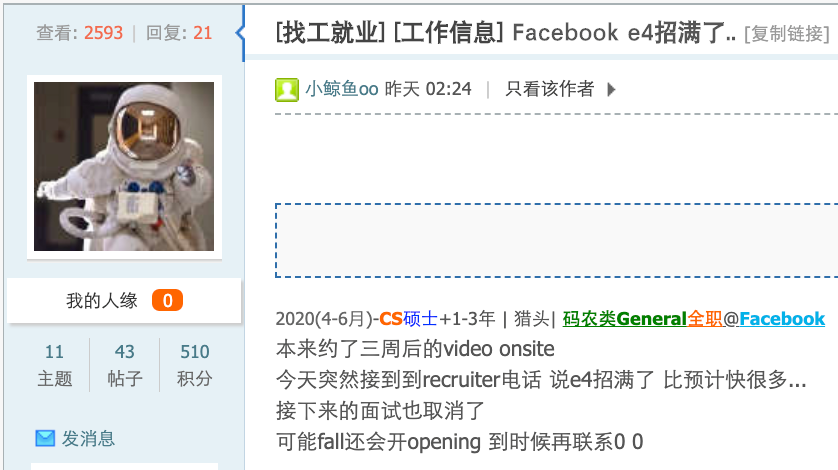Open the 43 帖子 count
The width and height of the screenshot is (838, 470).
point(125,365)
